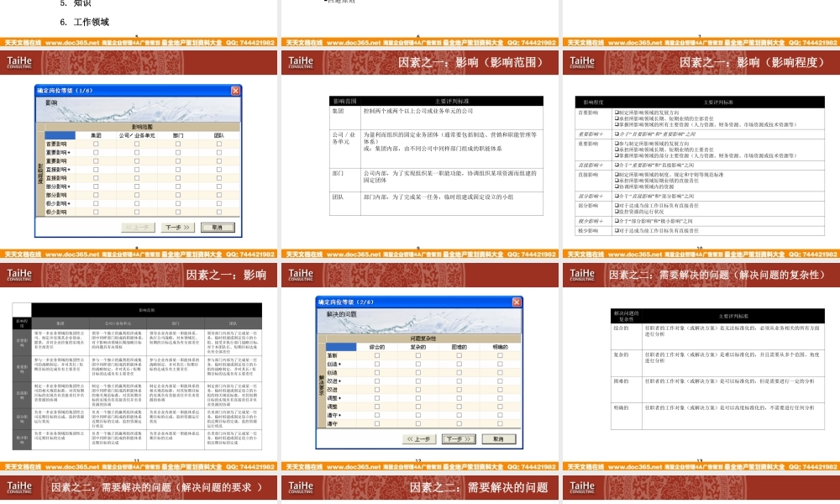Click 综合的 column header in dialog 2/6
Screen dimensions: 840x504
[377, 347]
